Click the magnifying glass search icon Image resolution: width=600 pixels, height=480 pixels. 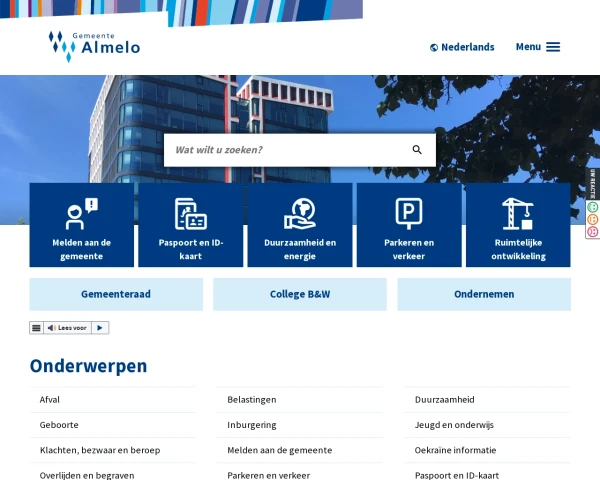417,150
